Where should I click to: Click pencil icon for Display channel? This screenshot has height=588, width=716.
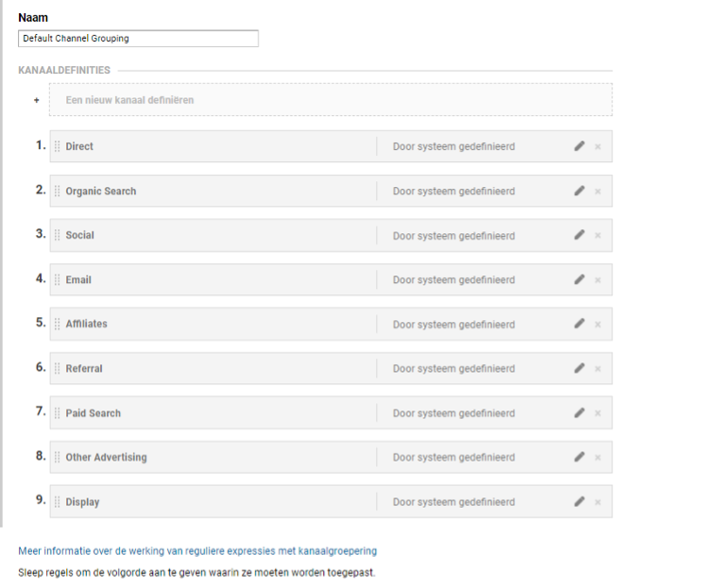579,502
